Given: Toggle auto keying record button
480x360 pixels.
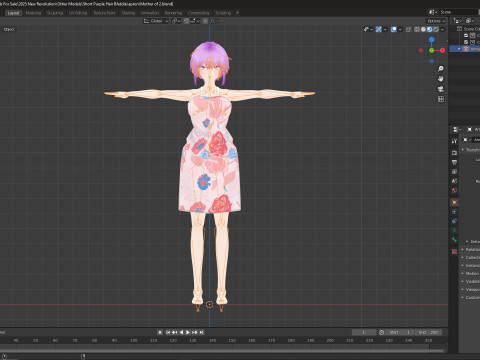Looking at the screenshot, I should pos(160,332).
